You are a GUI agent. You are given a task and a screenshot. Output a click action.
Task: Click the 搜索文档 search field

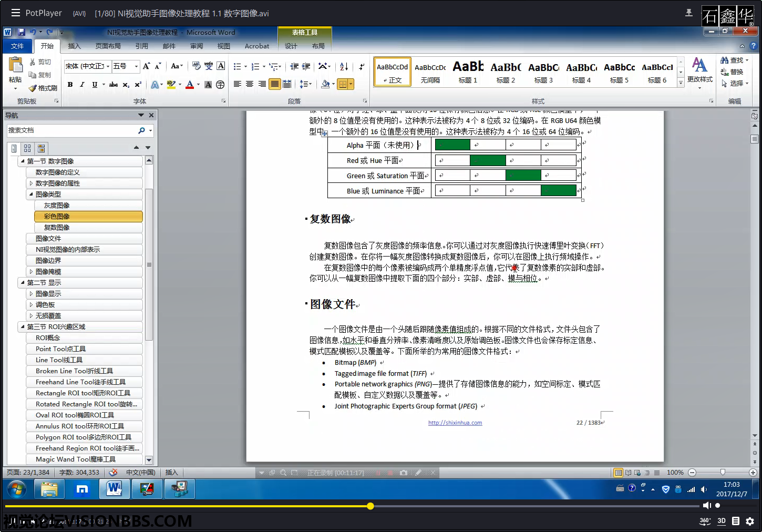(x=71, y=130)
